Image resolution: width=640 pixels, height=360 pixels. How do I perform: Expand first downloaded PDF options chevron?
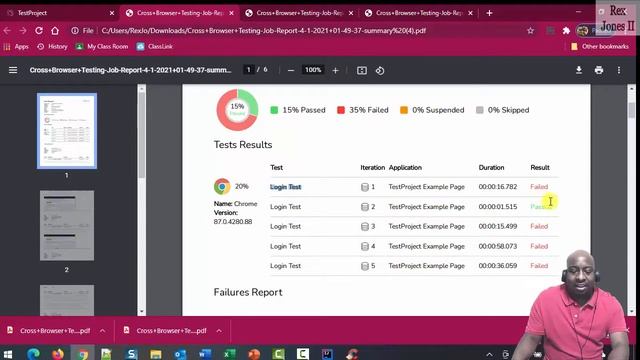[x=102, y=331]
